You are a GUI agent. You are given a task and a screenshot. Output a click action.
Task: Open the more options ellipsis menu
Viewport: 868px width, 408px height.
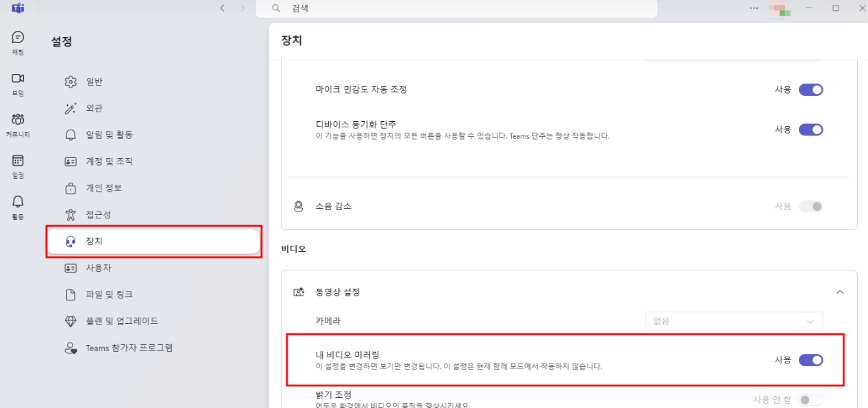(754, 8)
